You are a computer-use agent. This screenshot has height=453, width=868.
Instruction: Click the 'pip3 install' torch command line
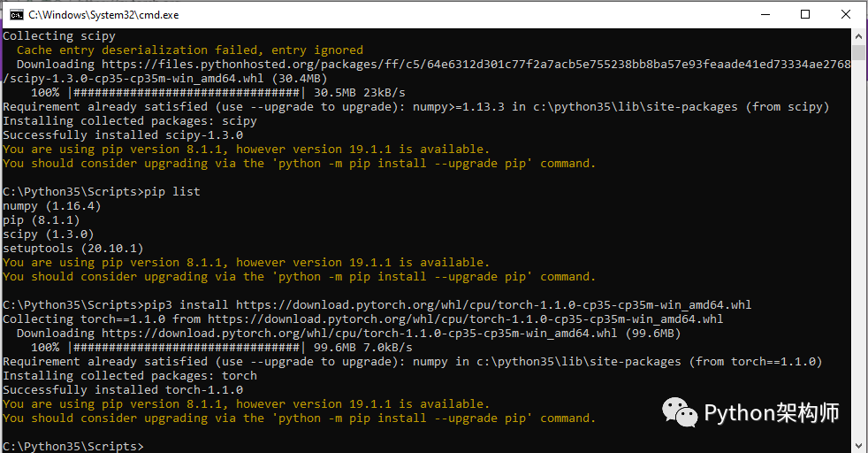[377, 305]
